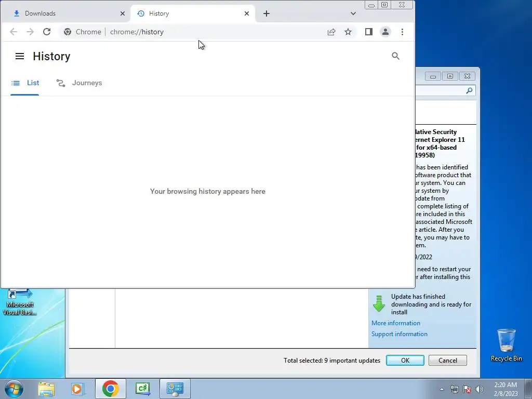Bookmark this tab with the star icon
Viewport: 532px width, 399px height.
click(348, 32)
